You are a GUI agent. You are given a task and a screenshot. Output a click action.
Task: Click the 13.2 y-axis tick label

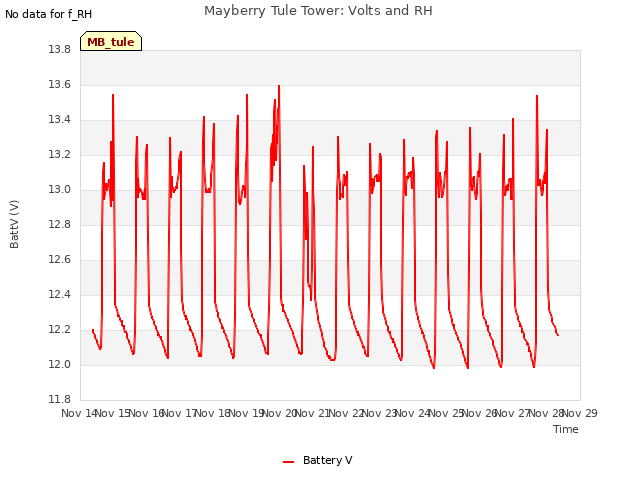coord(60,155)
